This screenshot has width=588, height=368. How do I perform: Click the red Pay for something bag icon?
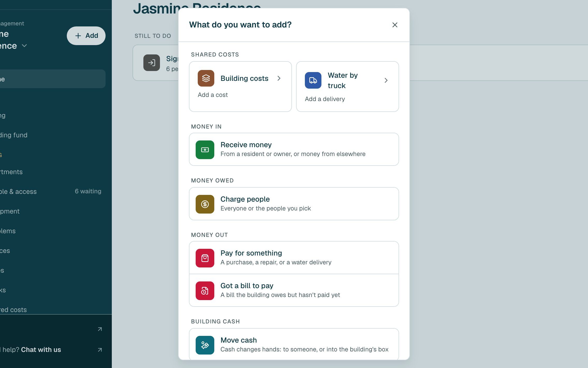tap(205, 258)
